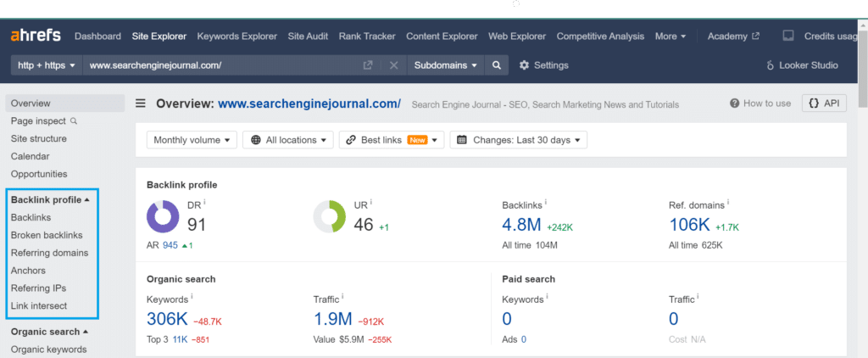868x358 pixels.
Task: Click the search magnifier button
Action: [497, 64]
